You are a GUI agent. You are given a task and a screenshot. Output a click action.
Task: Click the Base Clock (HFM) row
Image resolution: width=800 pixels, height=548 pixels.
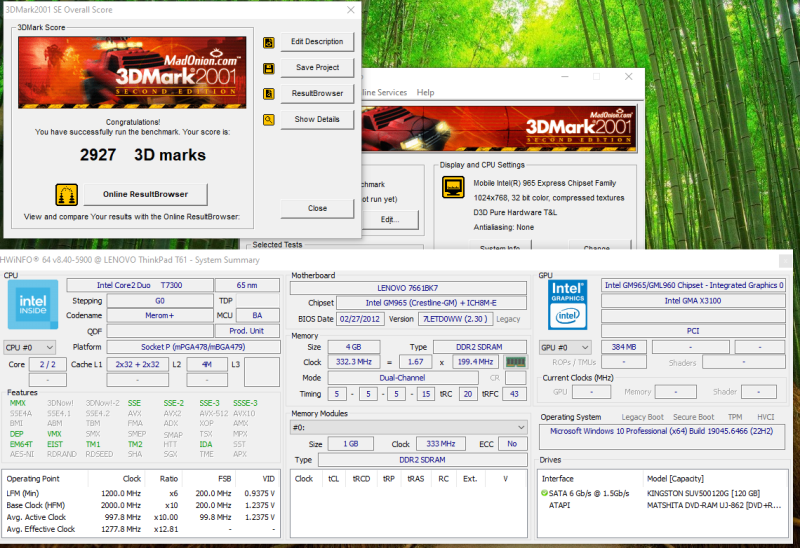141,505
